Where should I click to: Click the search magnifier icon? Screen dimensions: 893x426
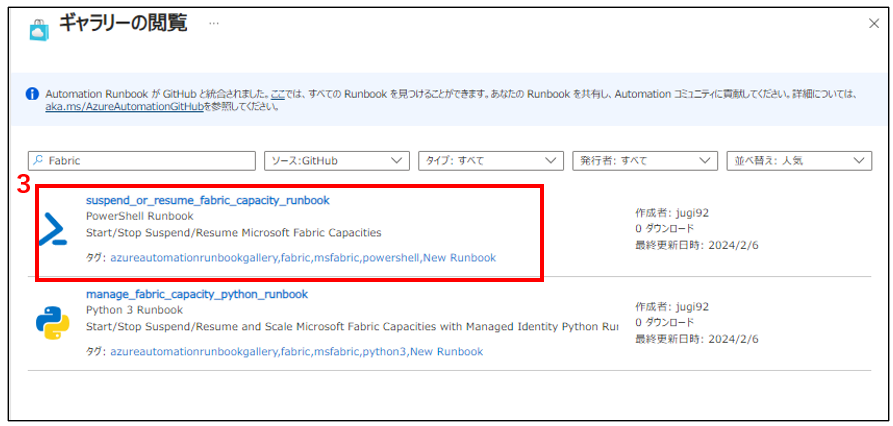pos(38,161)
